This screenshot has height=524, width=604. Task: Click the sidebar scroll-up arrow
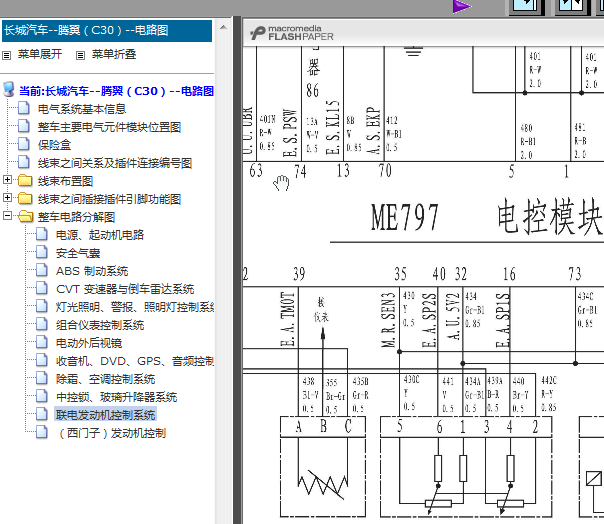point(223,27)
